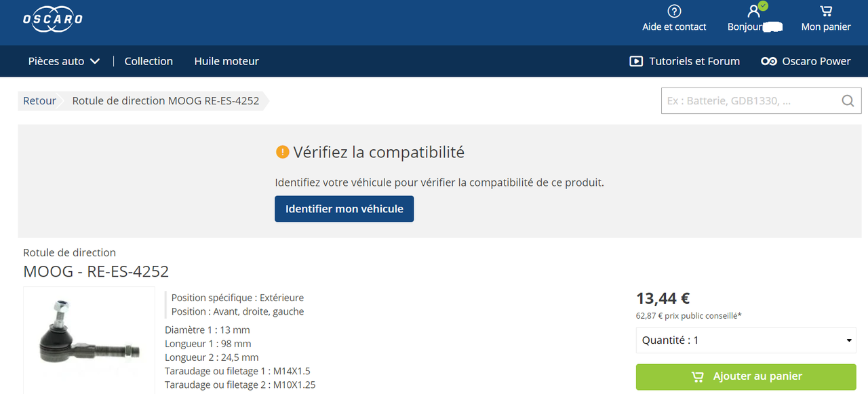The height and width of the screenshot is (394, 868).
Task: Click the 62,87 € prix public conseillé text
Action: tap(688, 315)
